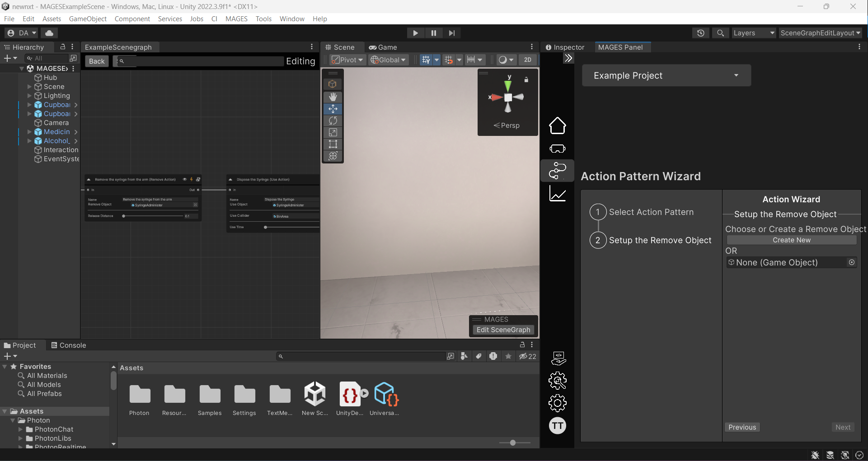
Task: Click the TT text icon in MAGES sidebar
Action: coord(558,426)
